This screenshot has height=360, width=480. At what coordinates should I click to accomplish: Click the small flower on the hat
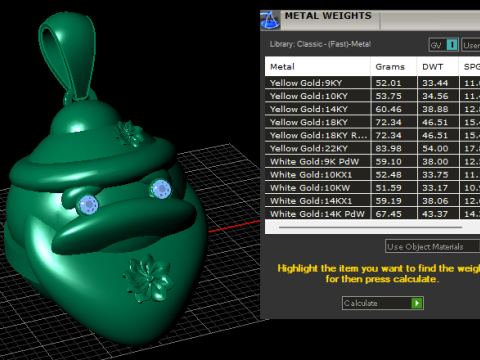(x=129, y=133)
